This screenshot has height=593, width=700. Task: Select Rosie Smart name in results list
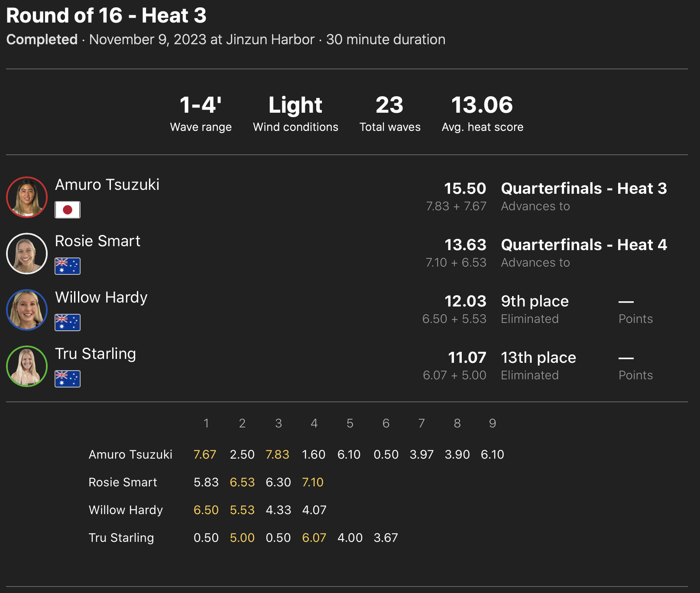click(x=97, y=241)
